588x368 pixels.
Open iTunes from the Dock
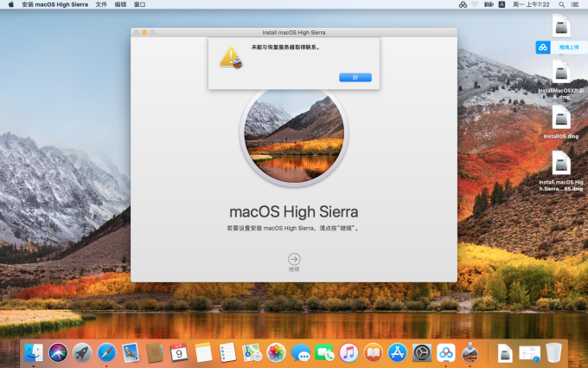349,353
